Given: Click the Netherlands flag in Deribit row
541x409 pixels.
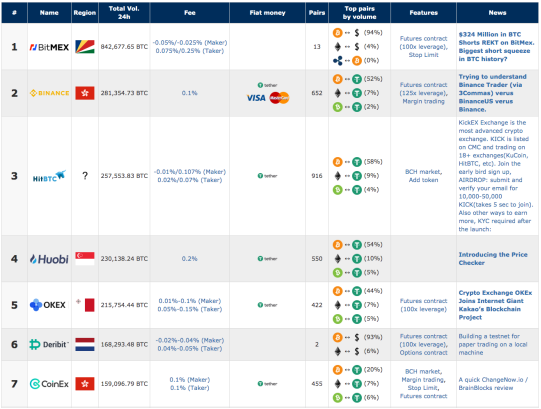Looking at the screenshot, I should pyautogui.click(x=85, y=344).
